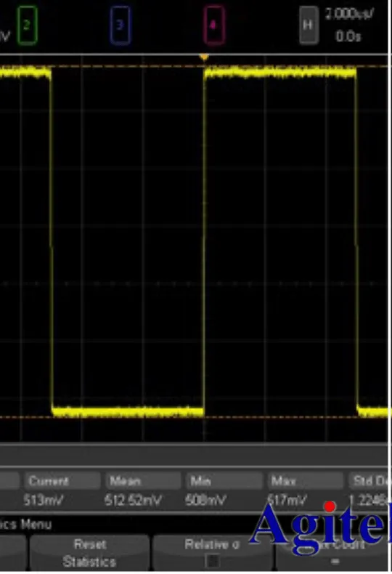Click the Statistics Menu title label
The height and width of the screenshot is (574, 392).
point(25,524)
